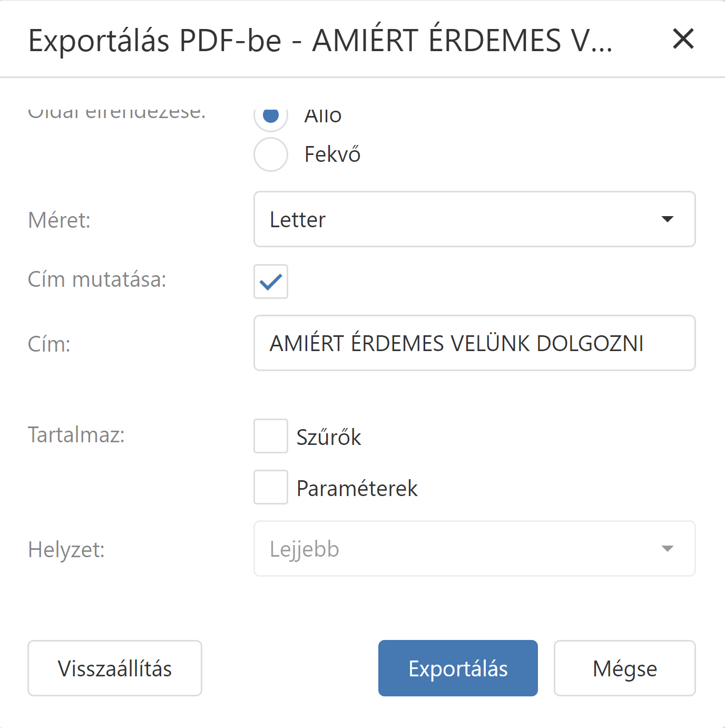Cancel with the Mégse button

624,668
